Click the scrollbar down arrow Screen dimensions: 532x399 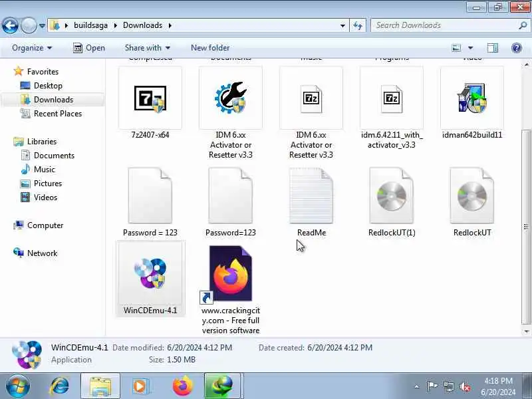526,331
